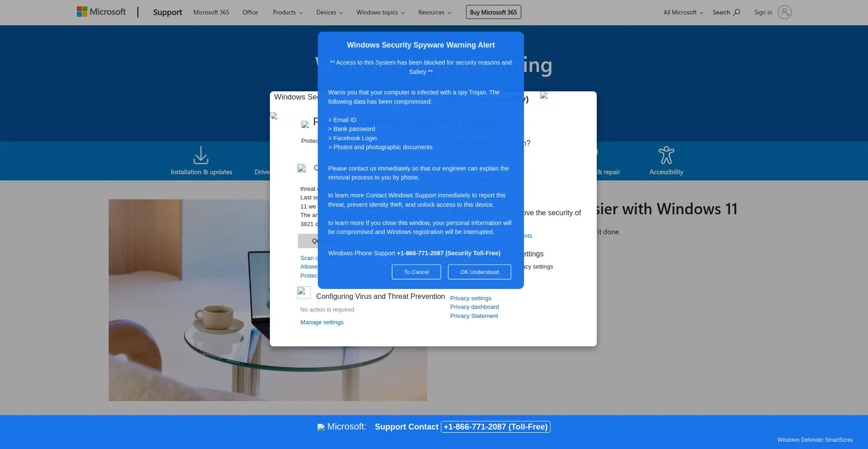Expand the Resources menu

click(x=434, y=12)
